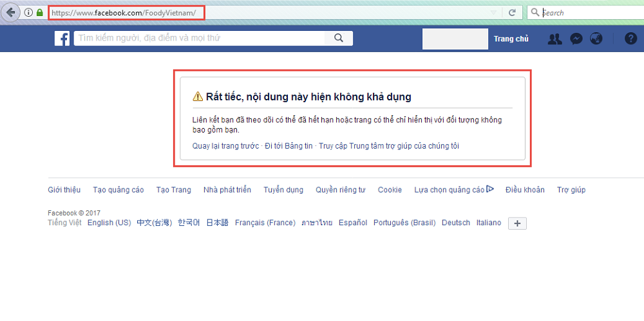Switch language to Français (France)
Viewport: 644px width, 321px height.
pyautogui.click(x=265, y=223)
